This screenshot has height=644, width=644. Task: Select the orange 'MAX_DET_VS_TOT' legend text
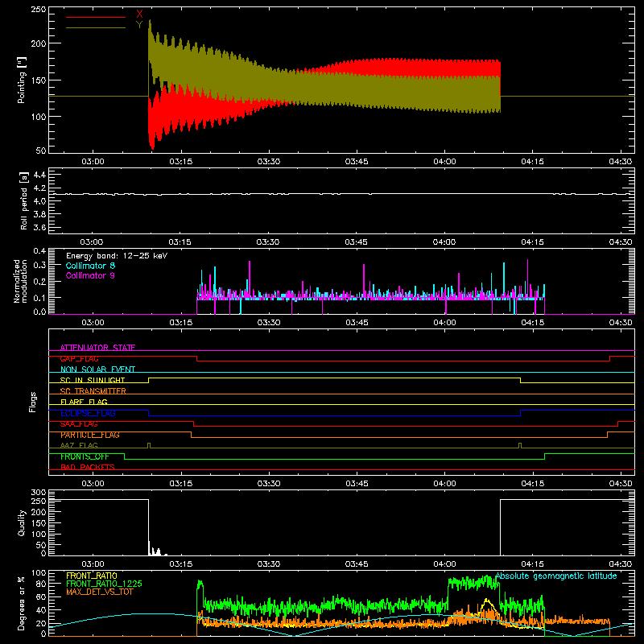99,592
